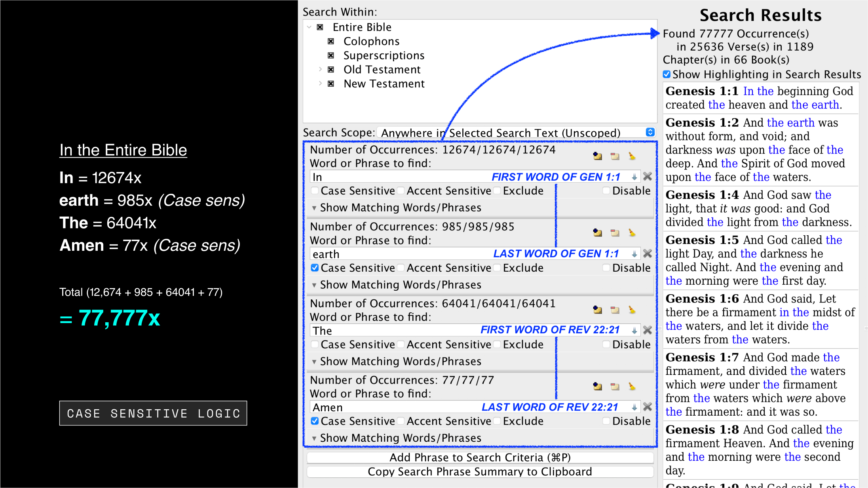Click the down-arrow icon in the 'In' search field
This screenshot has width=868, height=488.
(634, 177)
